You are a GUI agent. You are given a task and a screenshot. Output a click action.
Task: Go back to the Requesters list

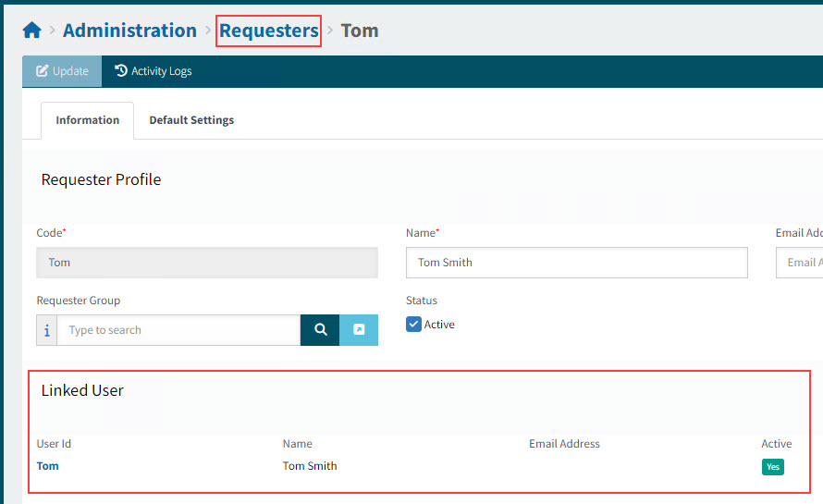pyautogui.click(x=269, y=31)
